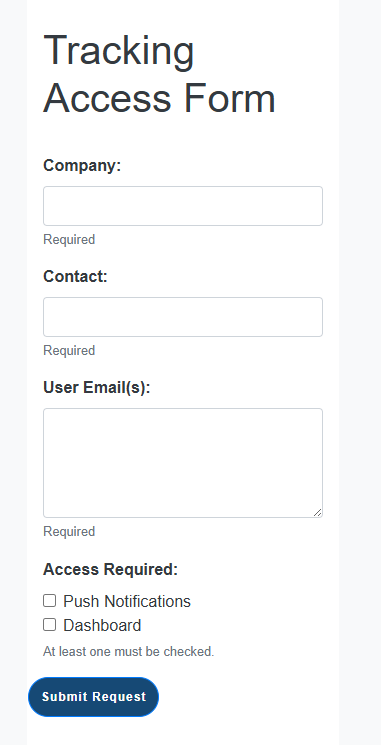Click blank white area beside Submit Request button
The height and width of the screenshot is (745, 381).
click(x=247, y=697)
